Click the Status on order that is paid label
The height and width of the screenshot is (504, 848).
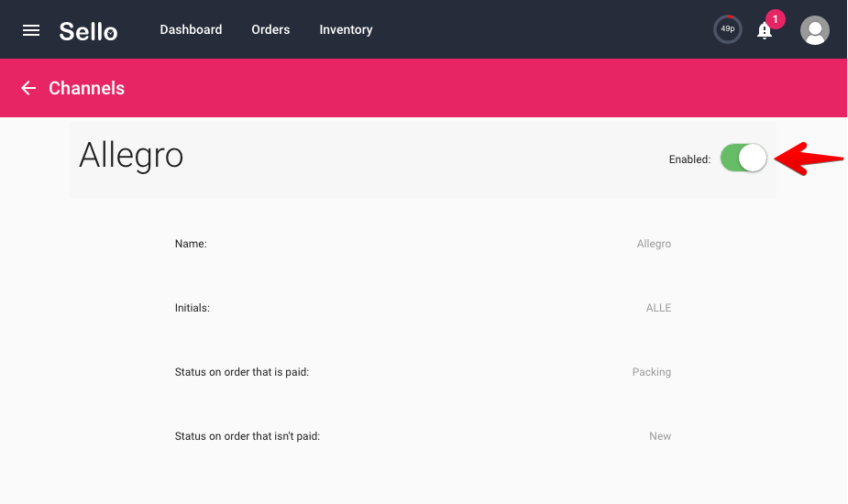click(242, 372)
